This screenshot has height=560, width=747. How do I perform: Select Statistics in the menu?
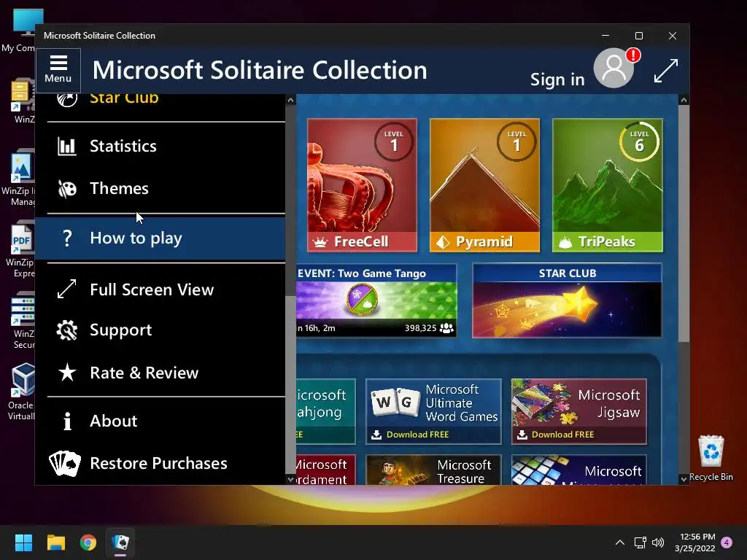coord(160,146)
